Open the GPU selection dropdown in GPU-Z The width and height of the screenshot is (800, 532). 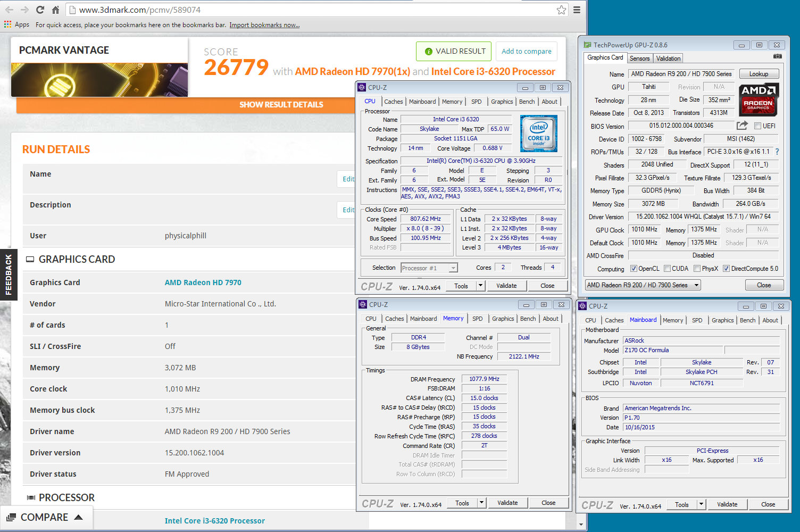tap(643, 285)
